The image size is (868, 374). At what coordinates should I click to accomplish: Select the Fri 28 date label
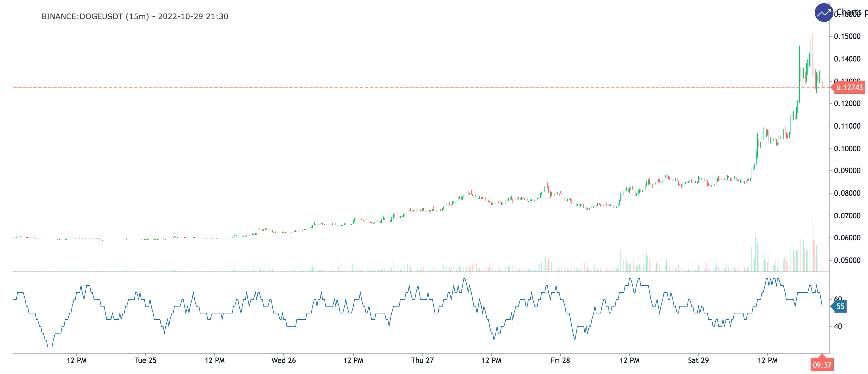pos(560,361)
